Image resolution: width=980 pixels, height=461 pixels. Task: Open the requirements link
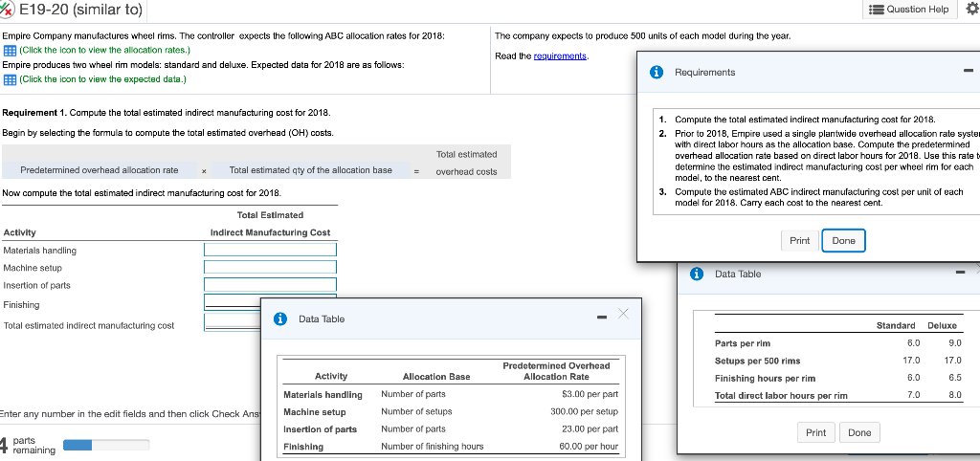click(559, 56)
